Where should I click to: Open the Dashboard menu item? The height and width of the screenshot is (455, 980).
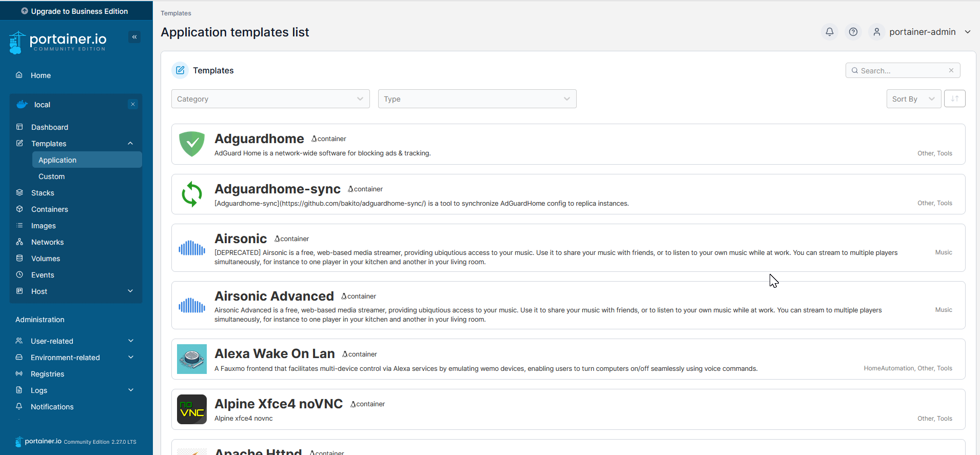50,127
